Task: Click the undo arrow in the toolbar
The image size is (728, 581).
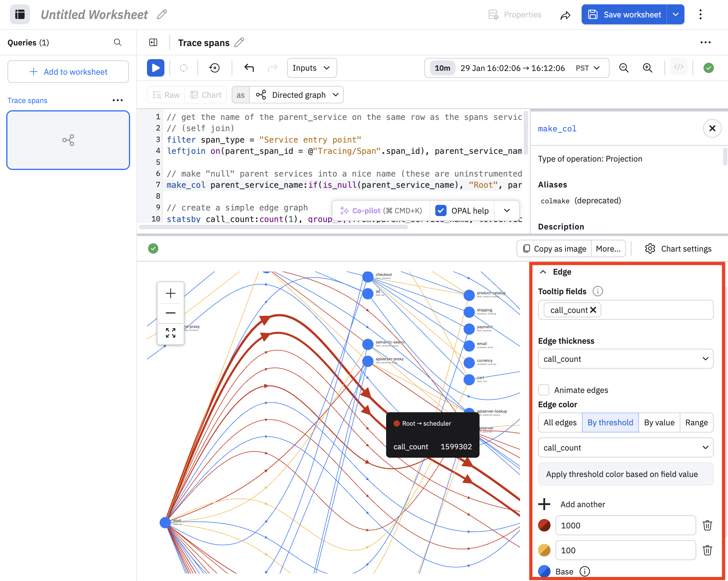Action: 249,68
